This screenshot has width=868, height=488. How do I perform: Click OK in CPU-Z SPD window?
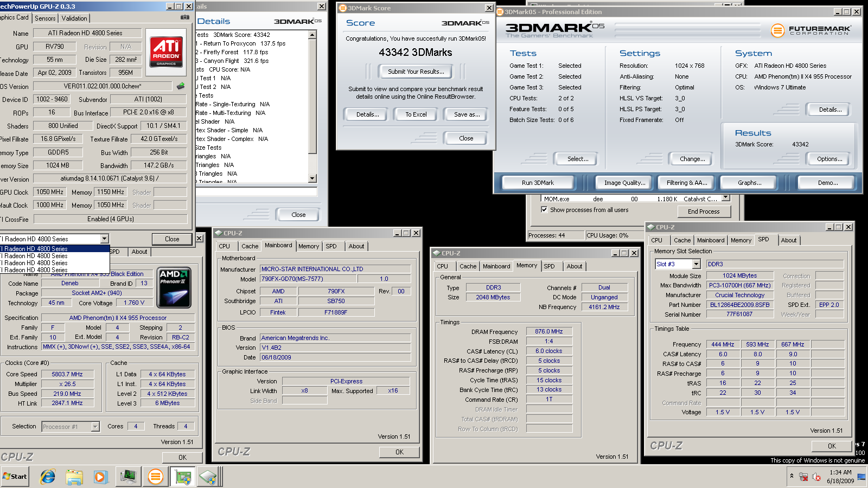[x=832, y=446]
